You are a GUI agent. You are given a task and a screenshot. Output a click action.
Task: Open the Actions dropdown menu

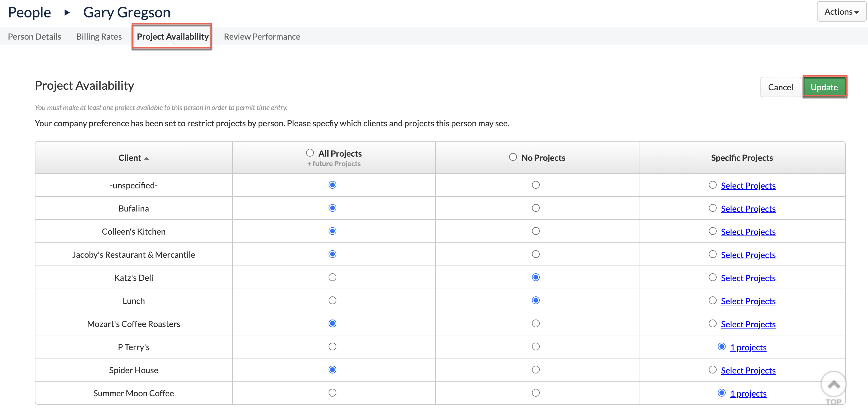click(x=841, y=12)
